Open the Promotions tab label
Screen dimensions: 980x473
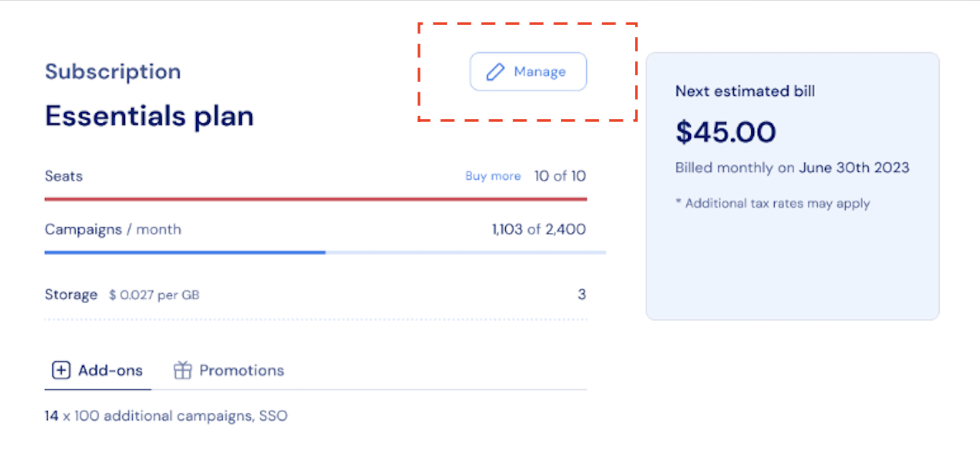tap(241, 371)
